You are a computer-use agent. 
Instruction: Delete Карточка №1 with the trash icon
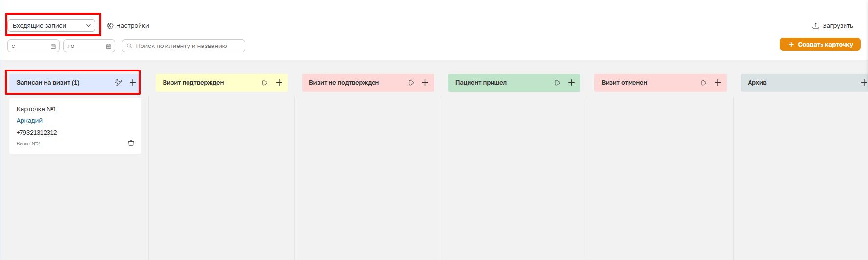pyautogui.click(x=131, y=143)
